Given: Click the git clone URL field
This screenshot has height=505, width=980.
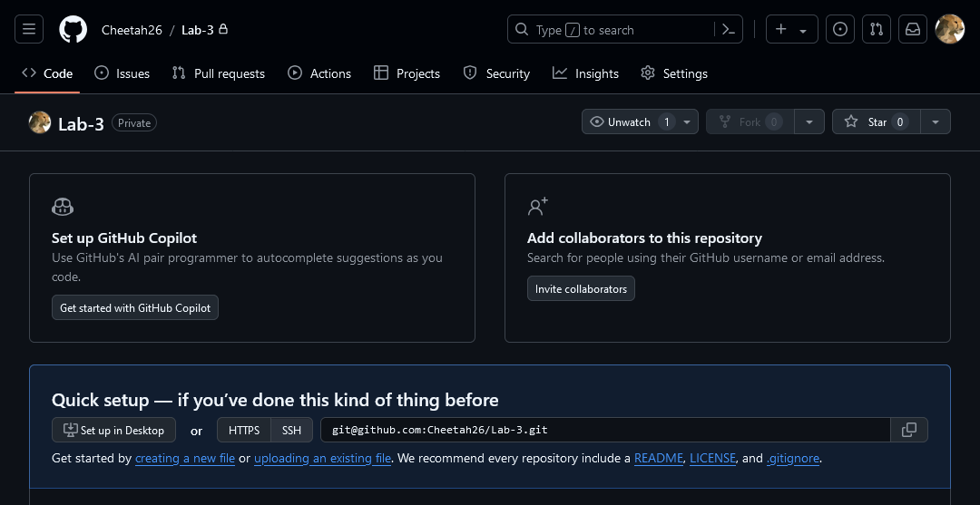Looking at the screenshot, I should click(x=605, y=430).
